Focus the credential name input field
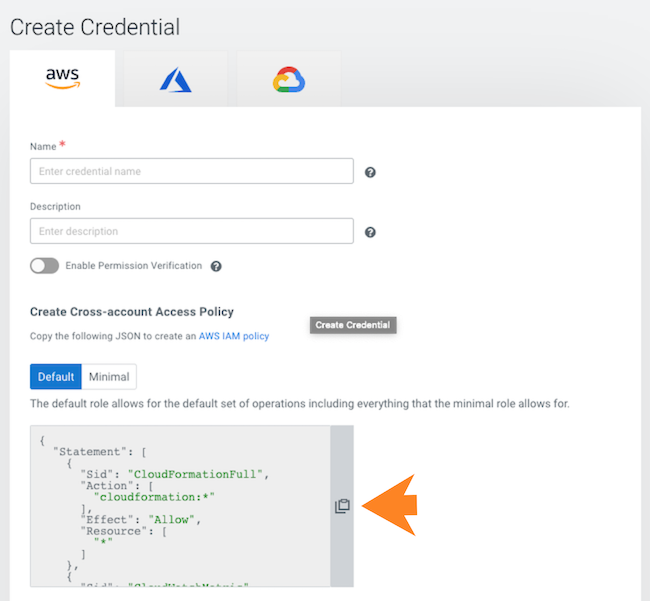 pyautogui.click(x=191, y=171)
